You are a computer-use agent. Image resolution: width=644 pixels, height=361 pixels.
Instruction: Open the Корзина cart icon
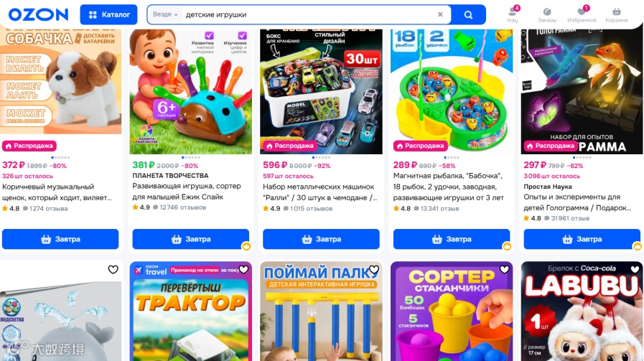[x=617, y=15]
